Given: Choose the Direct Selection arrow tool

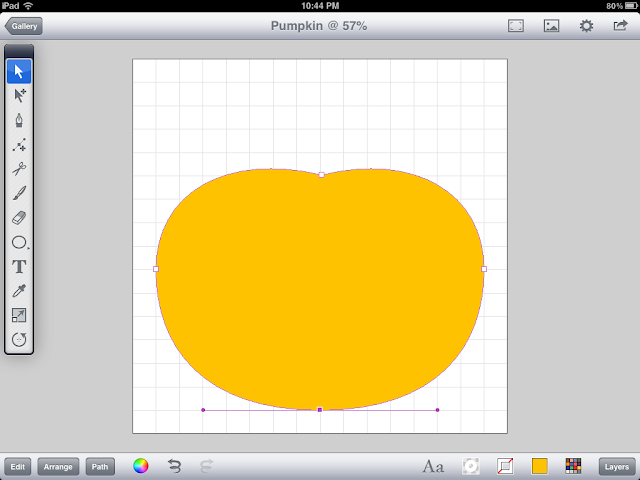Looking at the screenshot, I should click(x=19, y=96).
